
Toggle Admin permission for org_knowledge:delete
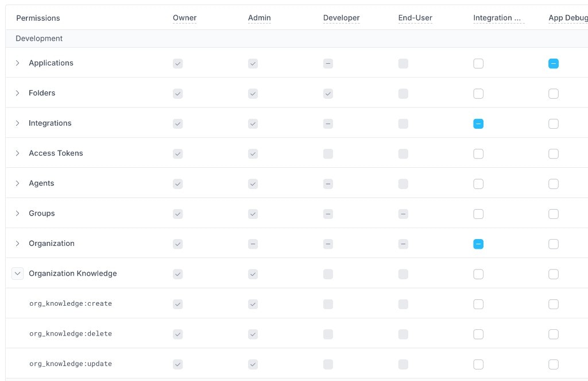tap(253, 334)
